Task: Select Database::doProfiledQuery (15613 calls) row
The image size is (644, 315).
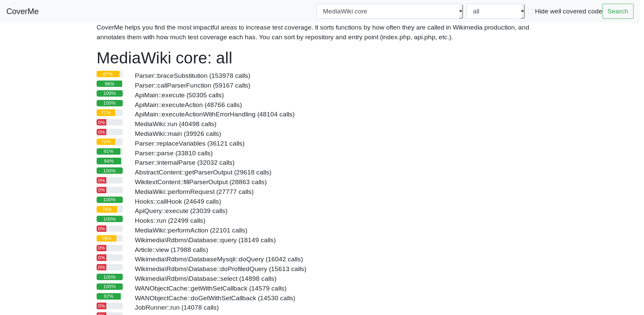Action: [220, 269]
